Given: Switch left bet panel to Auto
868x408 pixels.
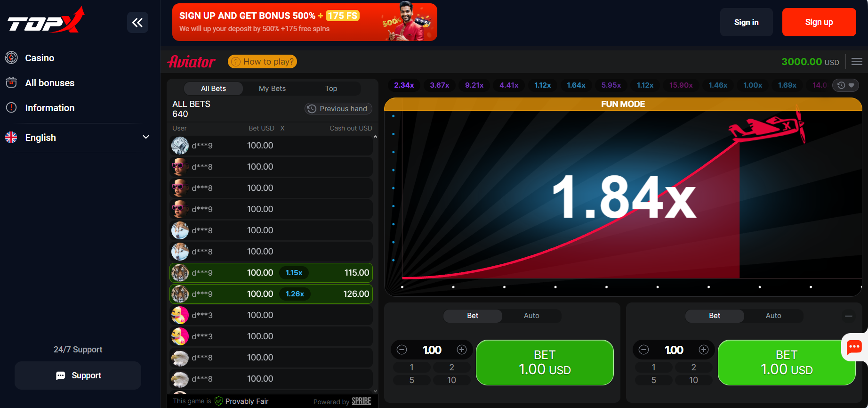Looking at the screenshot, I should 531,316.
